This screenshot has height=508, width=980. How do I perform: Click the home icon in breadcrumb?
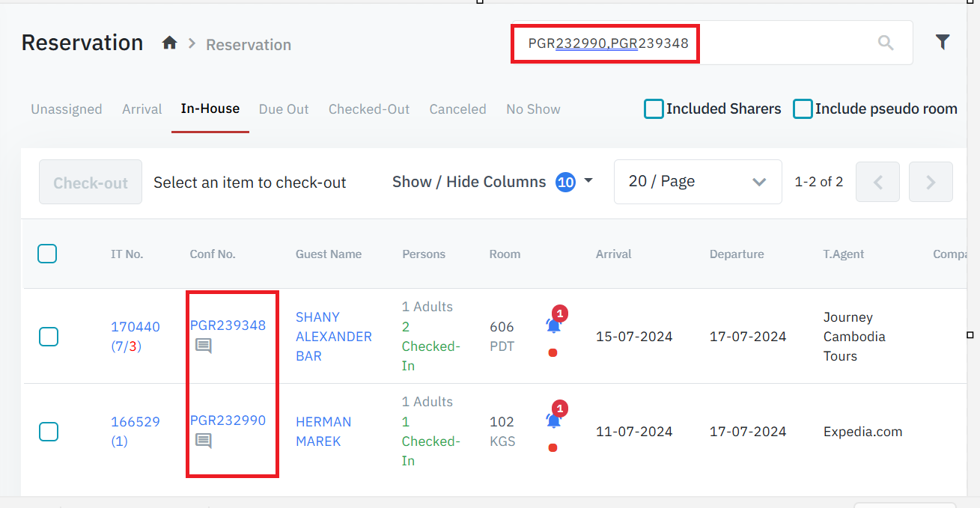coord(169,43)
